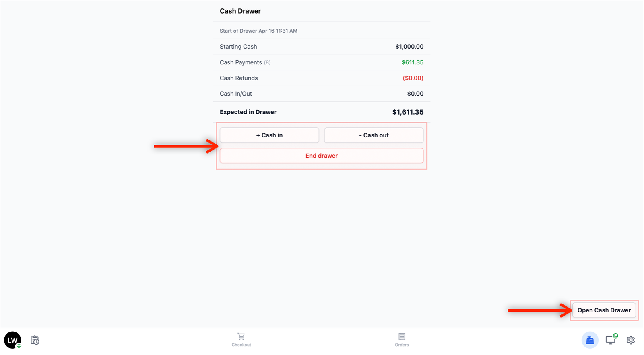Viewport: 644px width, 355px height.
Task: Open the settings gear icon
Action: (631, 340)
